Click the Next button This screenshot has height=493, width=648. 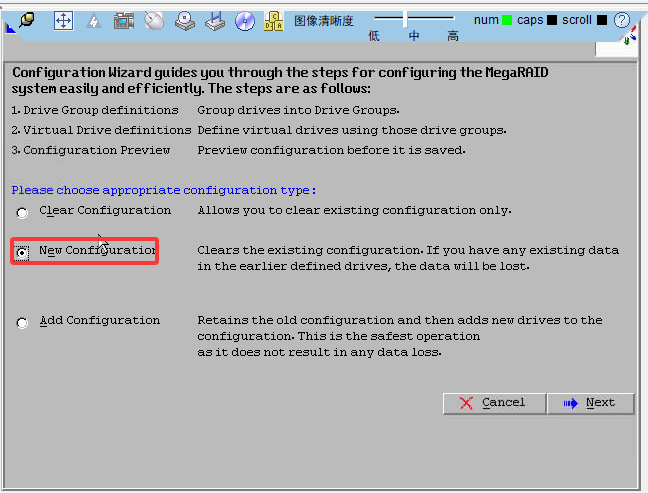click(x=590, y=403)
